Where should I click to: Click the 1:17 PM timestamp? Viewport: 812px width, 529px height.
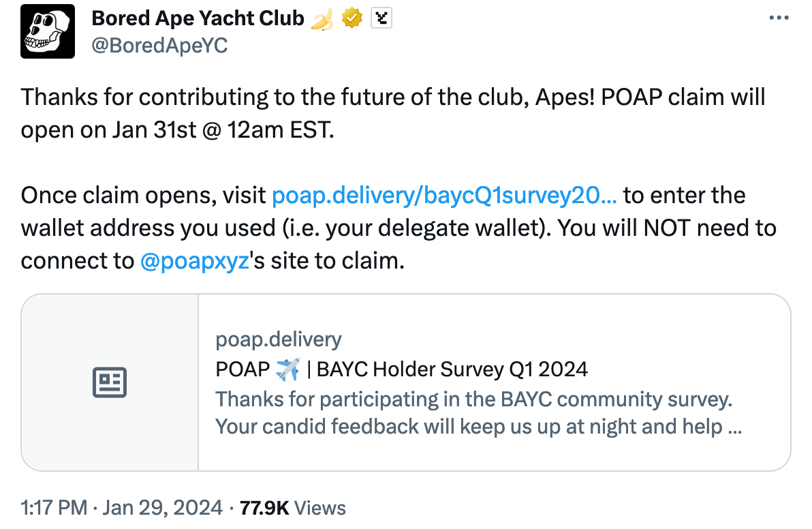click(x=54, y=508)
